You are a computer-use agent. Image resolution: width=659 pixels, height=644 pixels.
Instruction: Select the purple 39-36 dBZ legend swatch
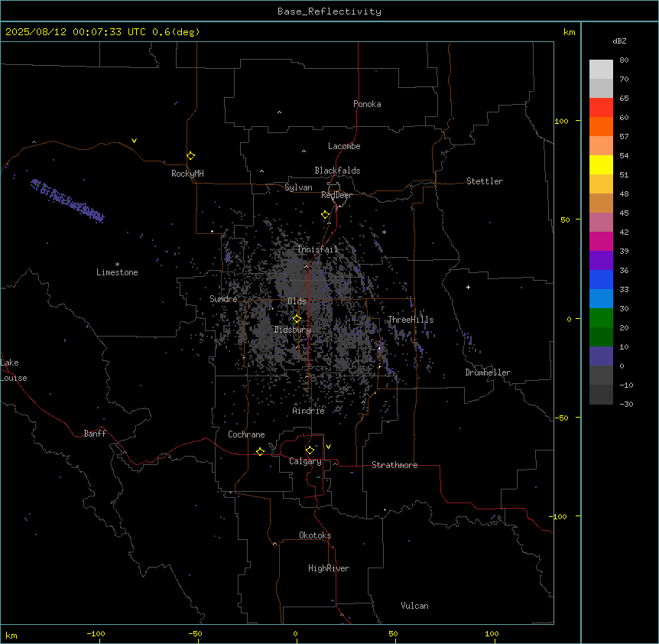point(601,261)
